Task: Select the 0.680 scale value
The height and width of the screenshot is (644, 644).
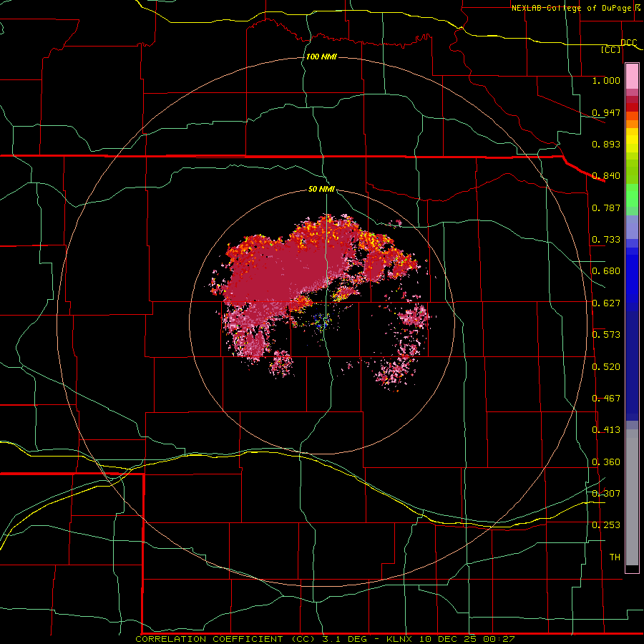Action: pyautogui.click(x=606, y=271)
